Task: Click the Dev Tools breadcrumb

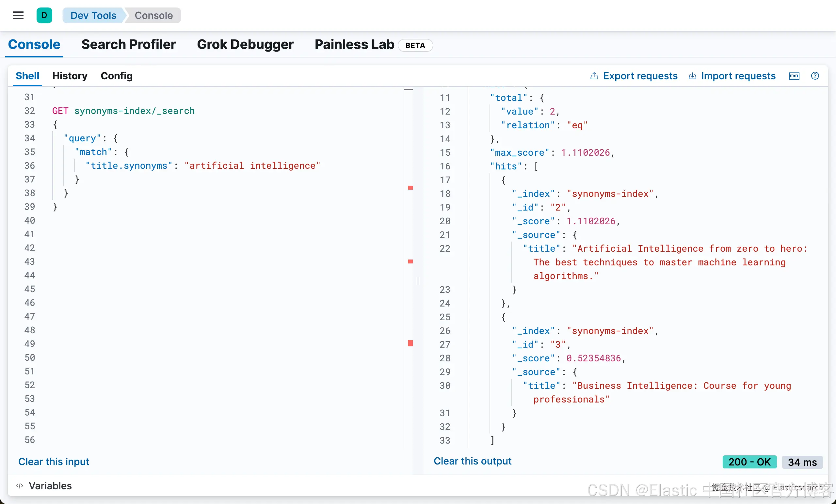Action: coord(93,15)
